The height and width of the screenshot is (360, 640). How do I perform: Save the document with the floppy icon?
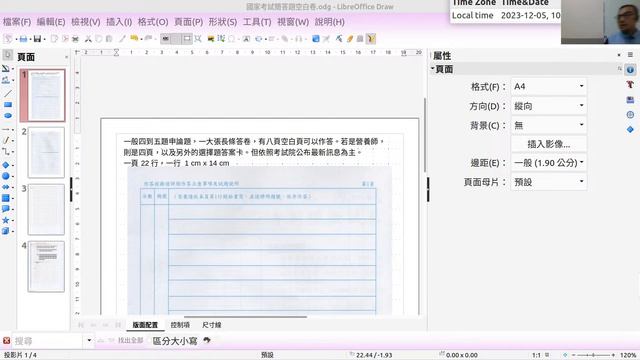click(37, 39)
